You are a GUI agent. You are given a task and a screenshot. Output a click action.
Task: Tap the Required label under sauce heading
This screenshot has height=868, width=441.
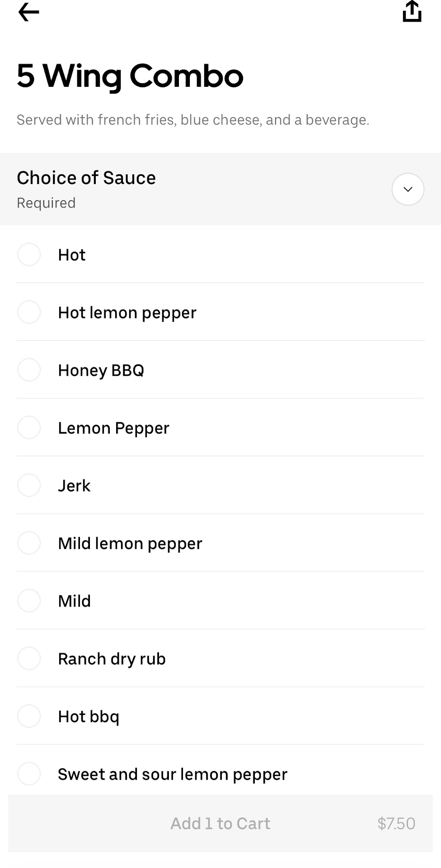(46, 203)
